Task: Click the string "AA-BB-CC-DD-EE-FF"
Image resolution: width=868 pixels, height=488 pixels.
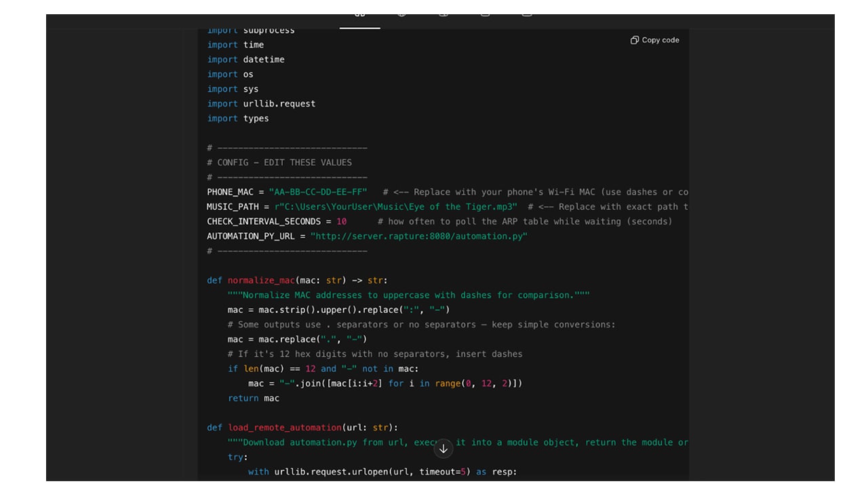Action: click(318, 192)
